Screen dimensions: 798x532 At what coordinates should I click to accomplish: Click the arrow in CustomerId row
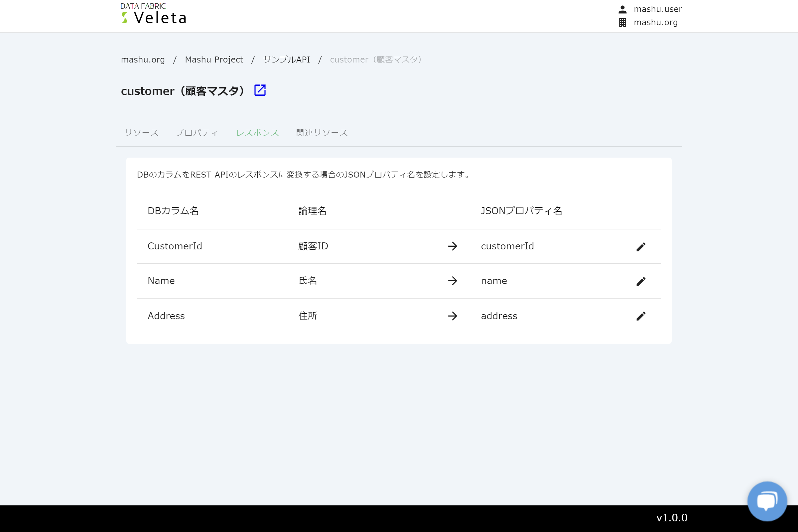452,246
